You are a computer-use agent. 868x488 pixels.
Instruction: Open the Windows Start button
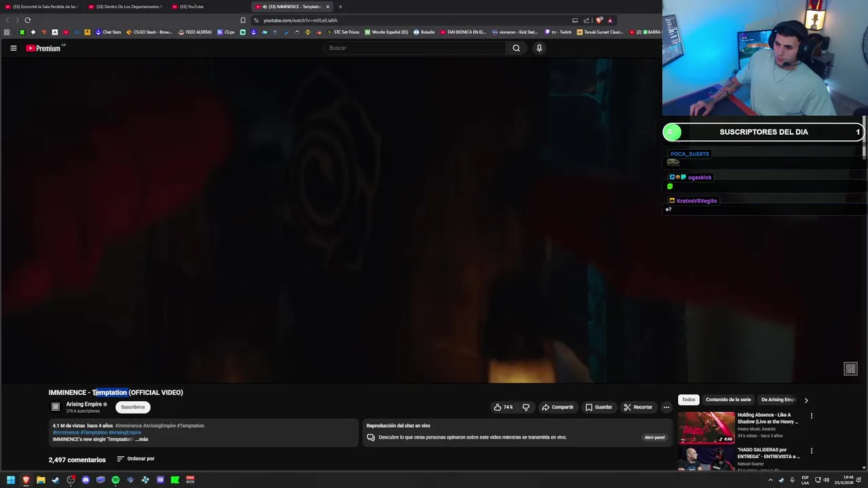point(11,480)
